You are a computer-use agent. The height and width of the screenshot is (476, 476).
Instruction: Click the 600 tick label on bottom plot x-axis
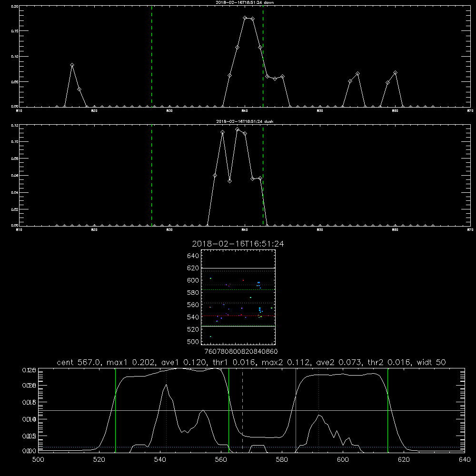[x=343, y=460]
